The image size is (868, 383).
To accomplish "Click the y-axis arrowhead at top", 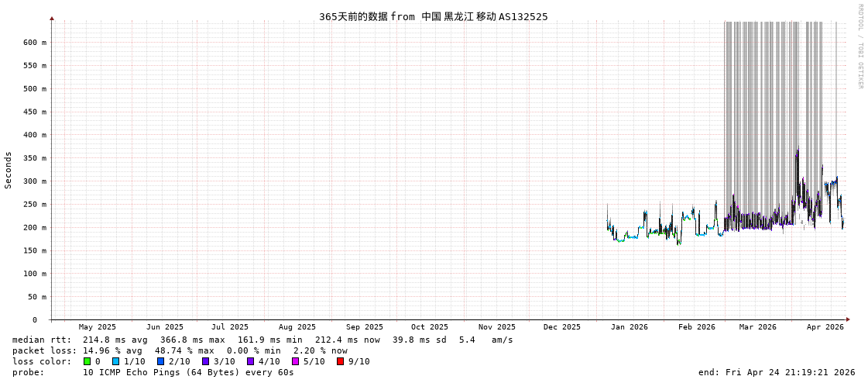I will pos(52,18).
